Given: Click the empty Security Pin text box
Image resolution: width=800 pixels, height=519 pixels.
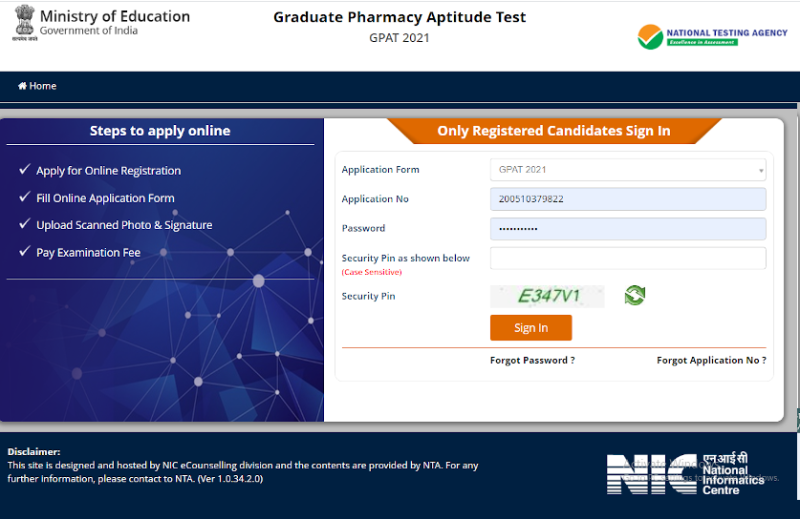Looking at the screenshot, I should (x=627, y=258).
